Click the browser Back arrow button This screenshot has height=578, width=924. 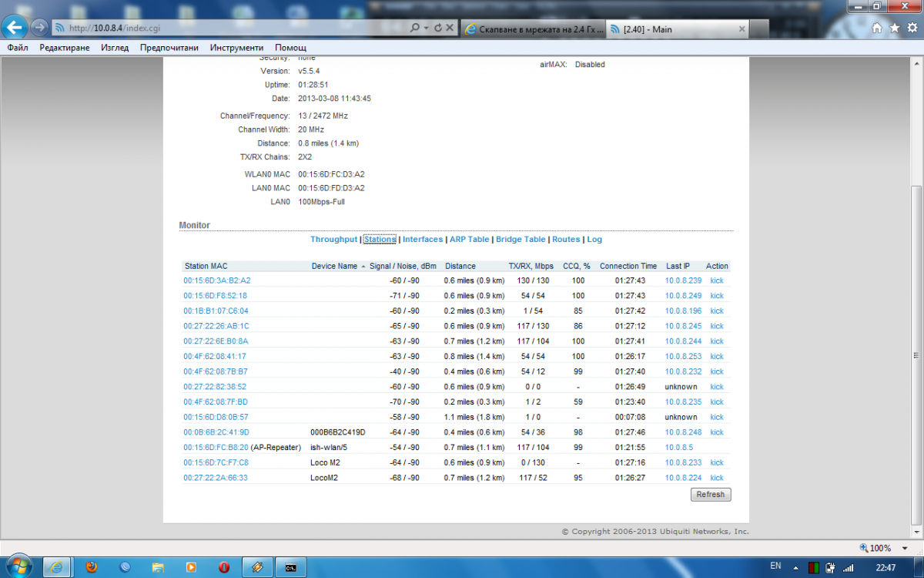tap(16, 28)
